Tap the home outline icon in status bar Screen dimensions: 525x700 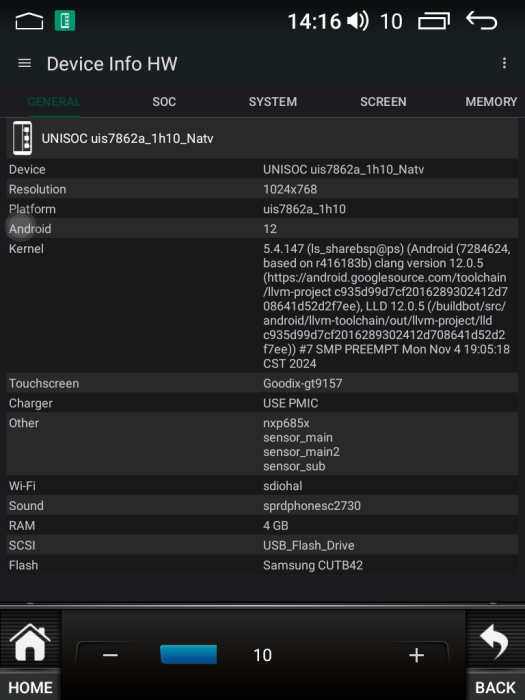[x=29, y=21]
